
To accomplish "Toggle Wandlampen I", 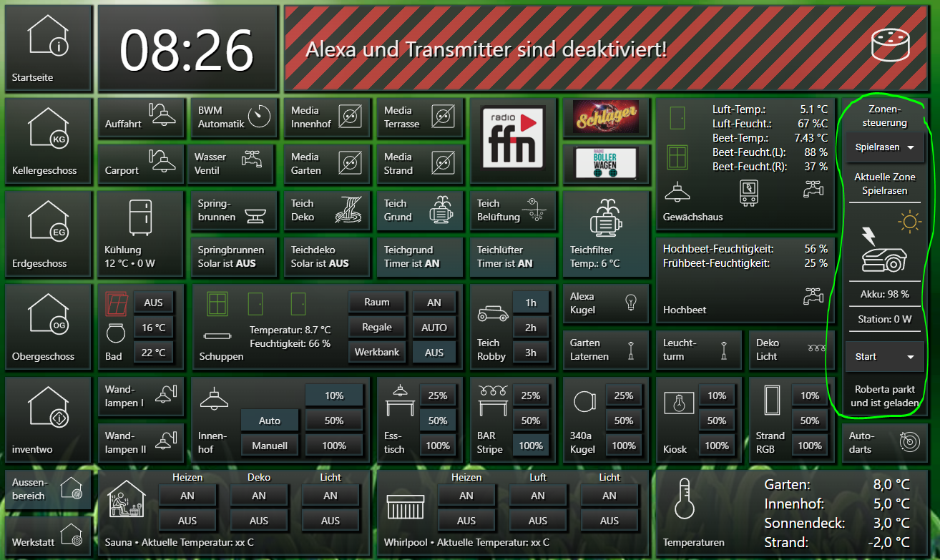I will point(141,396).
